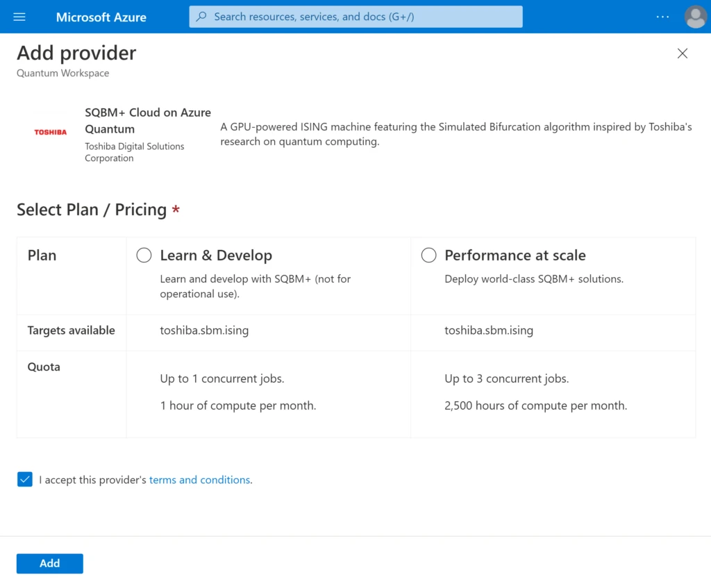
Task: Open the more options ellipsis
Action: pos(662,17)
